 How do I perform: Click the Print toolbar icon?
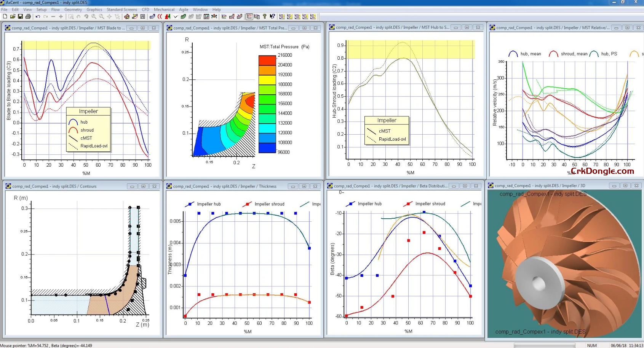(28, 16)
